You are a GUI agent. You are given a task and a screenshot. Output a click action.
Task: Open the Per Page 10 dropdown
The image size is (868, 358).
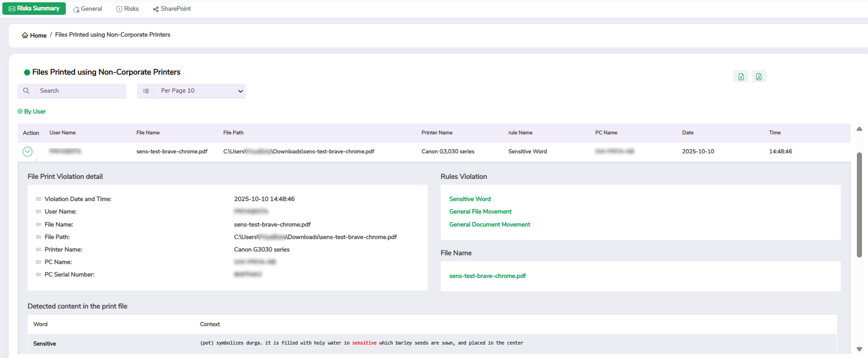click(x=200, y=91)
